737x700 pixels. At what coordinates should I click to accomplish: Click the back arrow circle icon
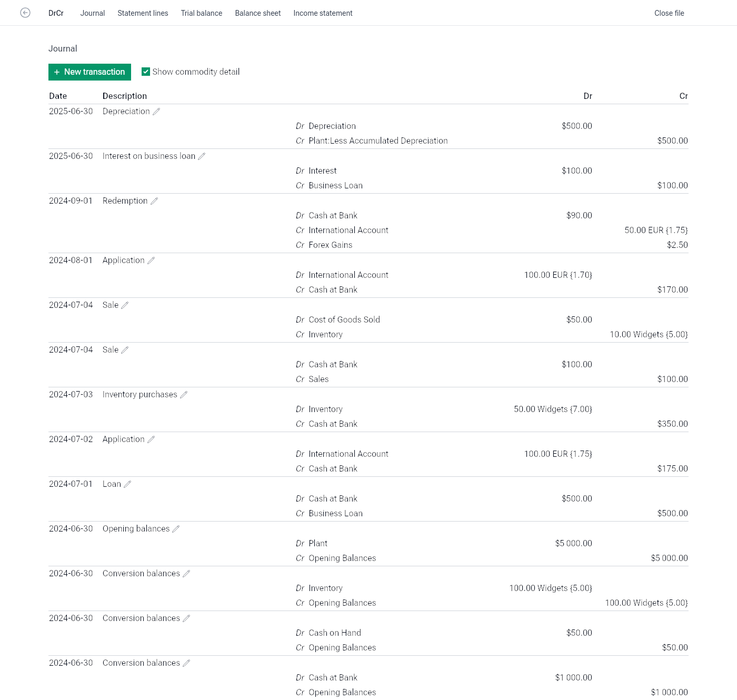(x=25, y=13)
